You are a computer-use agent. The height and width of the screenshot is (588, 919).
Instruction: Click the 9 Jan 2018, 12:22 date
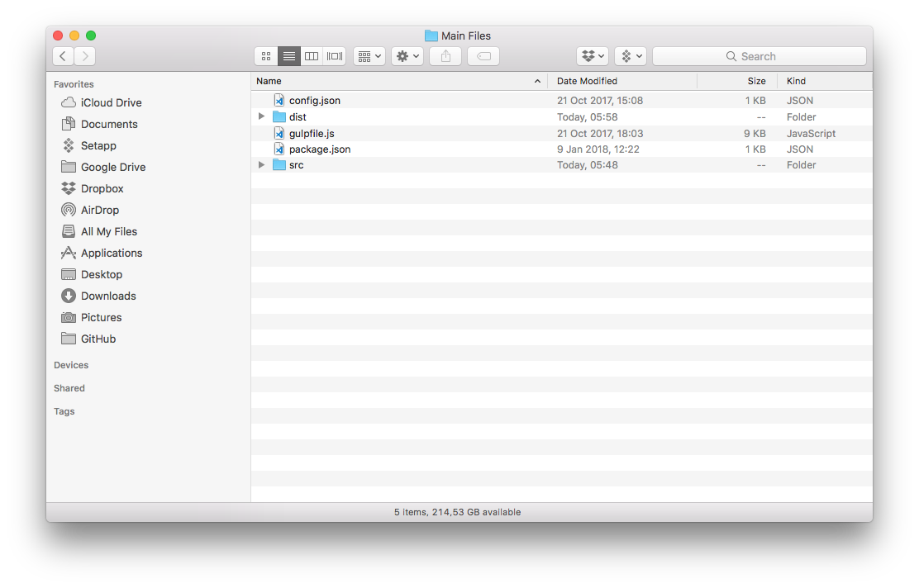598,149
